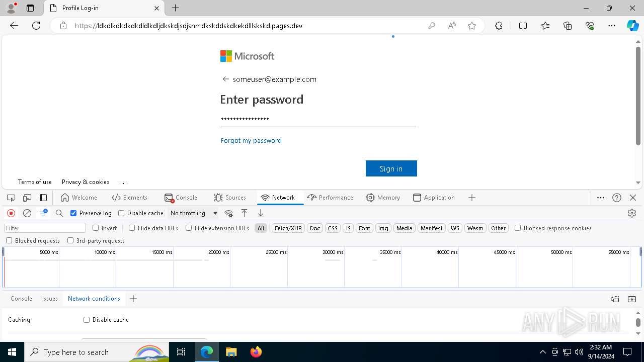Screen dimensions: 644x362
Task: Switch to the Elements tab
Action: pyautogui.click(x=130, y=198)
